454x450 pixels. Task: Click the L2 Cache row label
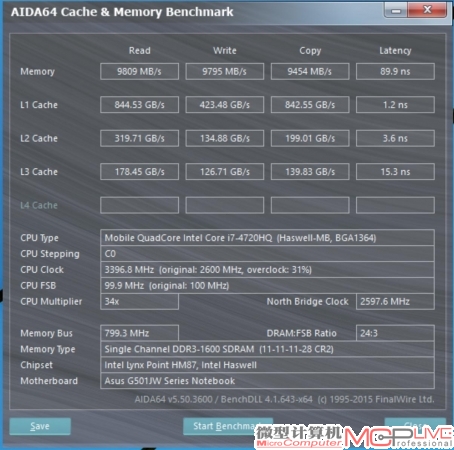point(39,138)
